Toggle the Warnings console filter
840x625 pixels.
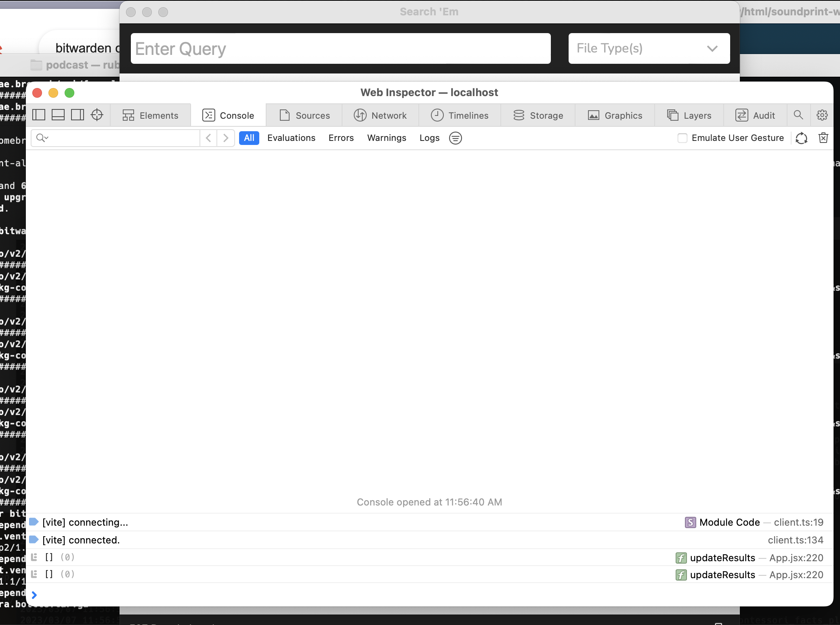[386, 138]
